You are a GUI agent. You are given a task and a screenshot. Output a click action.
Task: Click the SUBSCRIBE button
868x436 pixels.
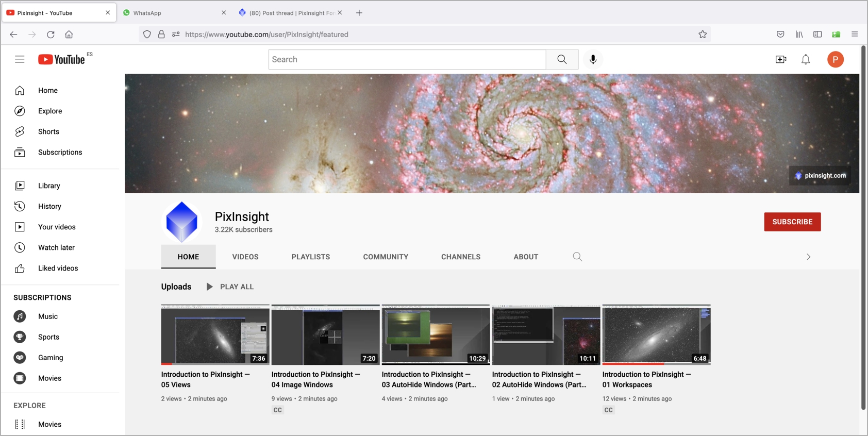click(792, 222)
